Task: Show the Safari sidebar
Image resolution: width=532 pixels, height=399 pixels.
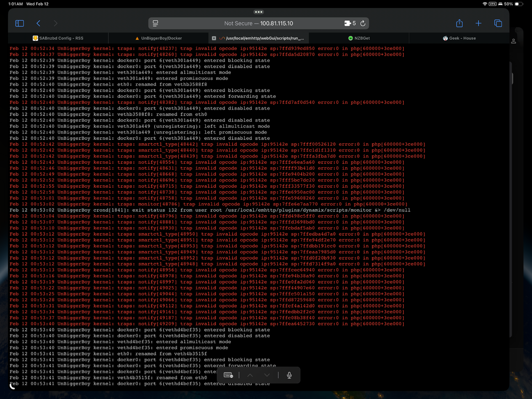Action: click(20, 23)
